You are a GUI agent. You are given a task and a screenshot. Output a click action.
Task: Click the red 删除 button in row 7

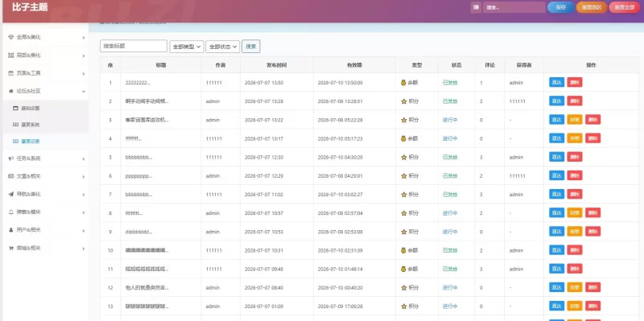[575, 194]
